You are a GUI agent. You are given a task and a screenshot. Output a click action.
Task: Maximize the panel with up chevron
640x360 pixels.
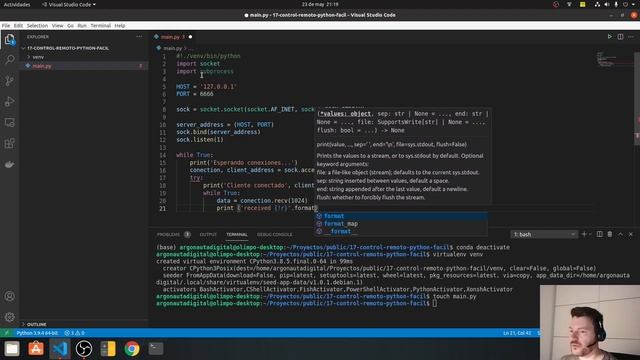coord(620,234)
